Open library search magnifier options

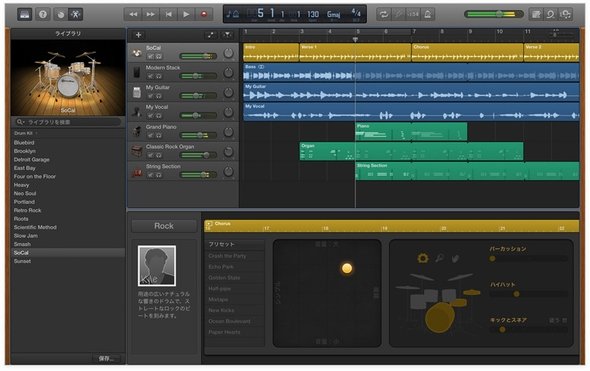(x=20, y=122)
